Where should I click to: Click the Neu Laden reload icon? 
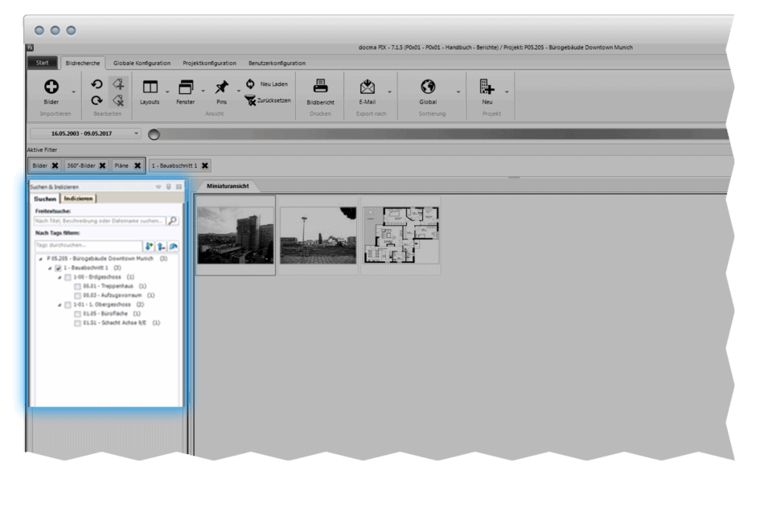[250, 84]
